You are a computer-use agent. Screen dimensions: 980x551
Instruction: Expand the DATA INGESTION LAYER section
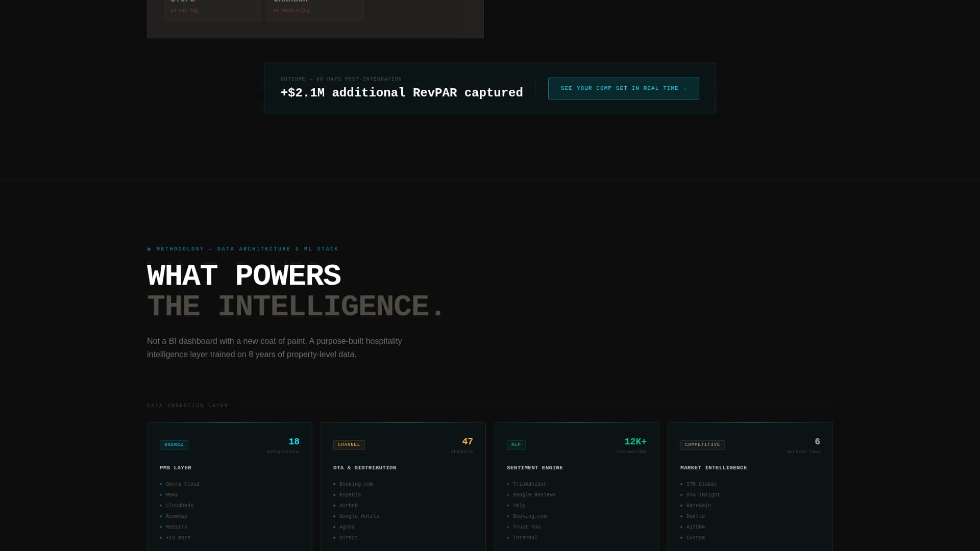tap(187, 405)
